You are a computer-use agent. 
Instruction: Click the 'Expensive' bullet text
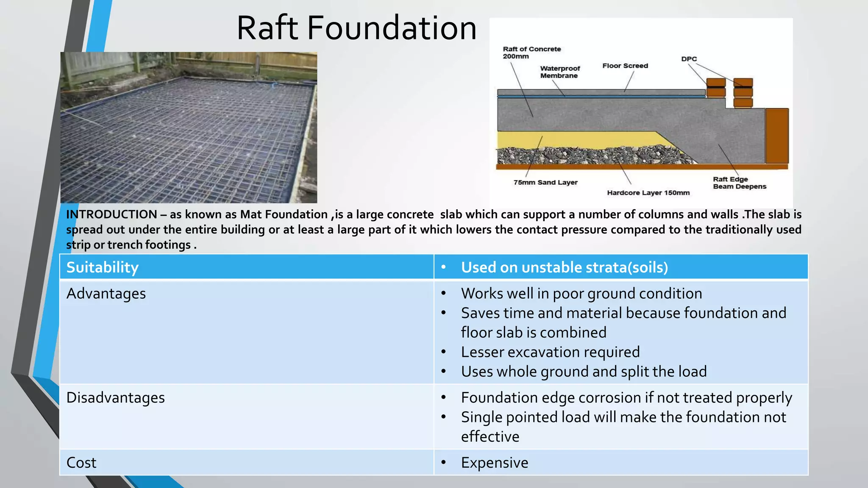494,463
